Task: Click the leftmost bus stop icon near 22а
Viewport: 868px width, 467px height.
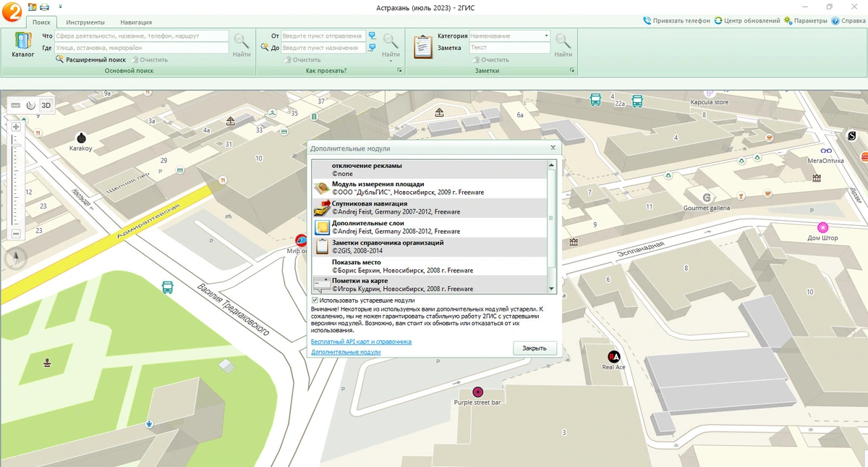Action: 595,101
